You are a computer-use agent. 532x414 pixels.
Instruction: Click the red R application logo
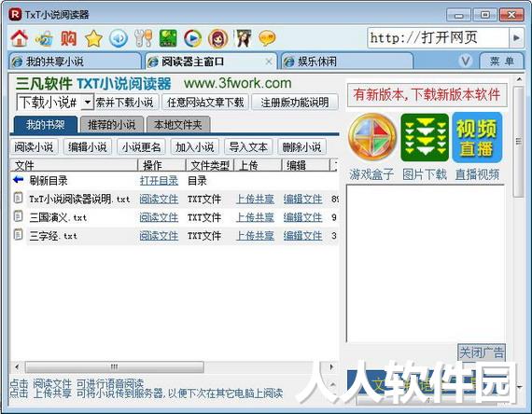coord(15,15)
